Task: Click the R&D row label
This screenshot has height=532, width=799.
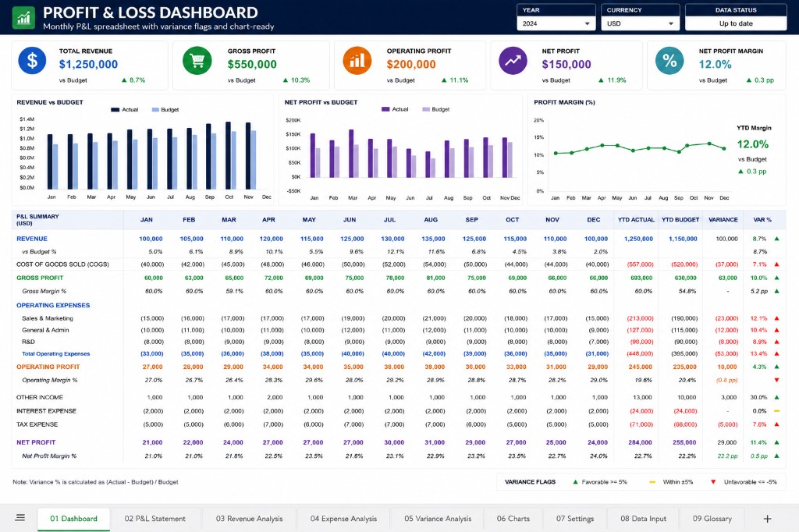Action: (x=29, y=342)
